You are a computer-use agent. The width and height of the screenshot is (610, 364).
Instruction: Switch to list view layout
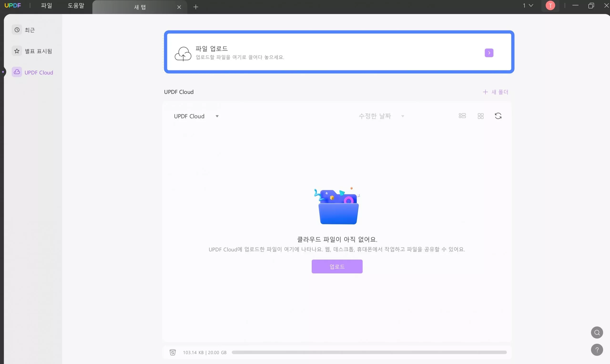coord(462,116)
